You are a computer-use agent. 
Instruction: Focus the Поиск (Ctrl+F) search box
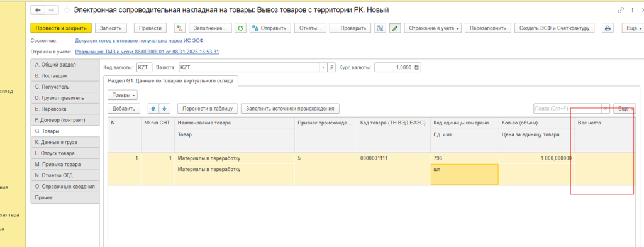click(567, 109)
